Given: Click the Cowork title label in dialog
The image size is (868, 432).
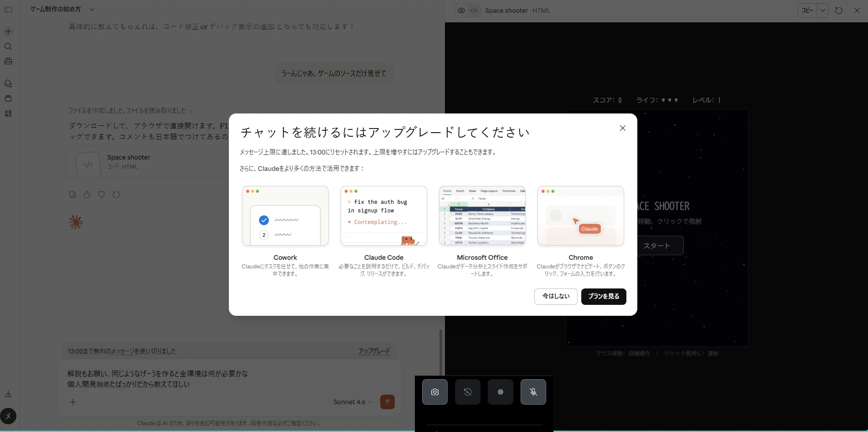Looking at the screenshot, I should 285,257.
